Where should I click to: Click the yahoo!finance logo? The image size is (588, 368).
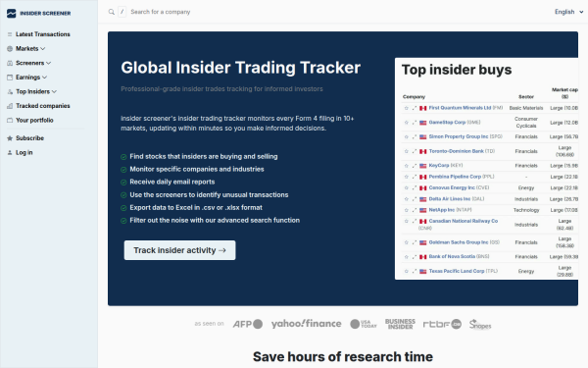[x=307, y=324]
